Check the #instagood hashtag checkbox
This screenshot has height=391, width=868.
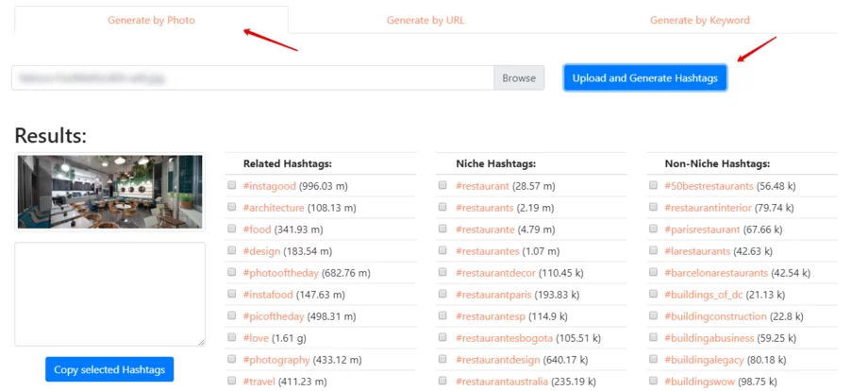(232, 186)
